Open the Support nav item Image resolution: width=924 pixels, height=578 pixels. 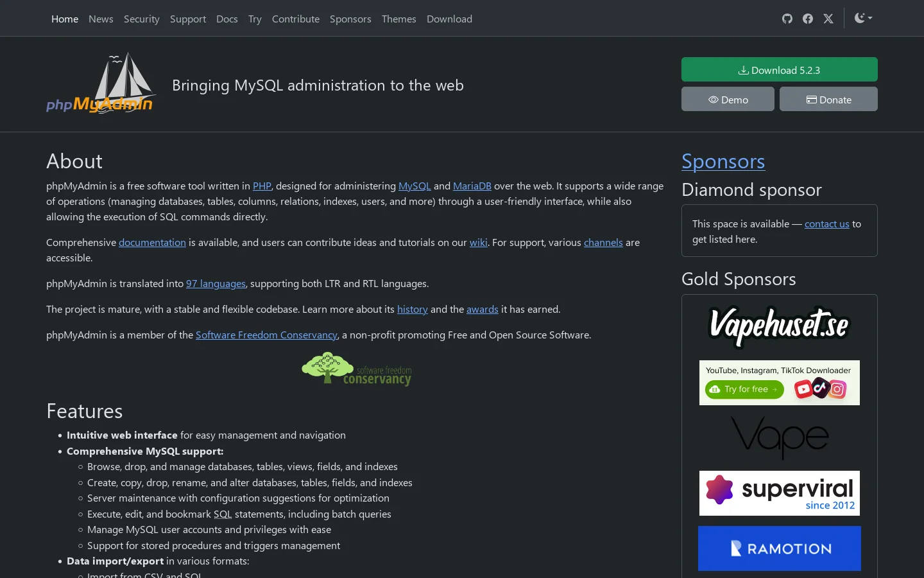click(188, 19)
